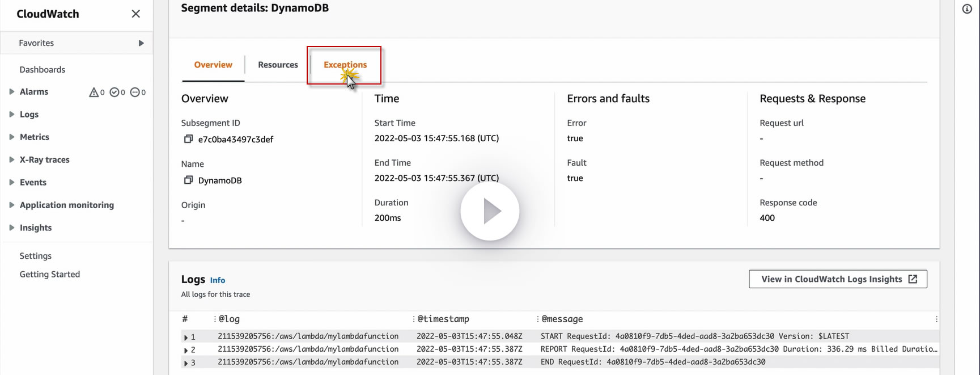Expand log row 1 details
Screen dimensions: 980x375
[186, 337]
